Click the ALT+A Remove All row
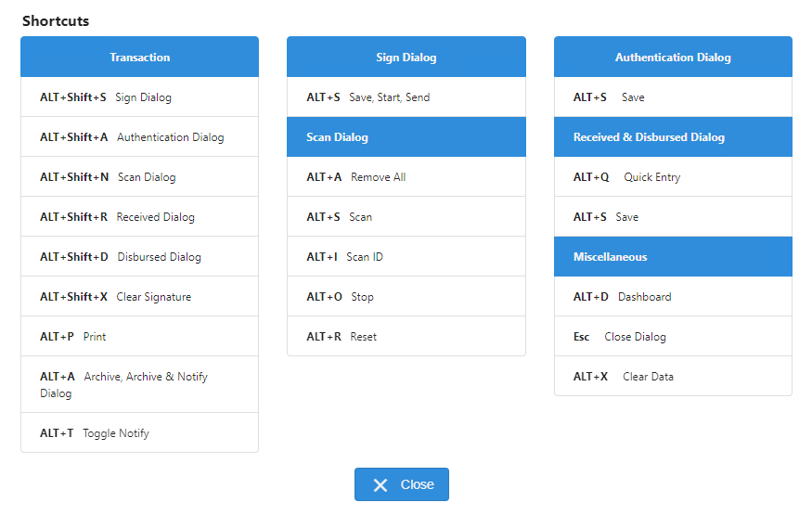812x515 pixels. pos(406,177)
